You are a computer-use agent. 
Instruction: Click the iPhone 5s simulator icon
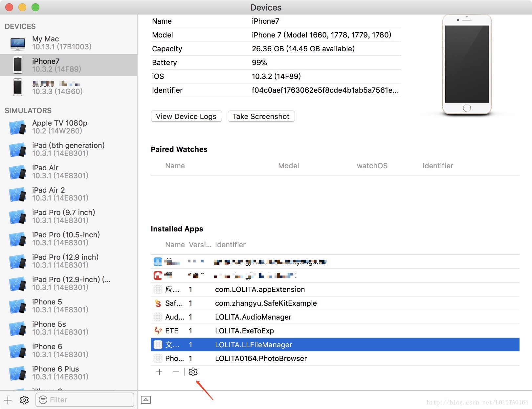[18, 328]
